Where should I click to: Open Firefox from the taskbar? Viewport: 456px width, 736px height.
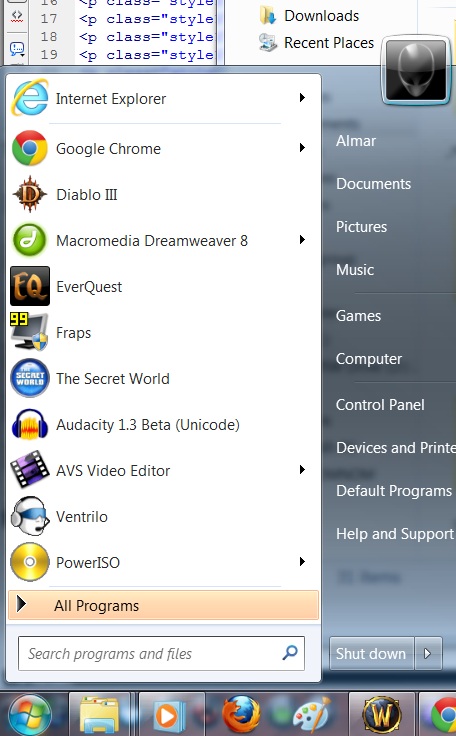241,714
